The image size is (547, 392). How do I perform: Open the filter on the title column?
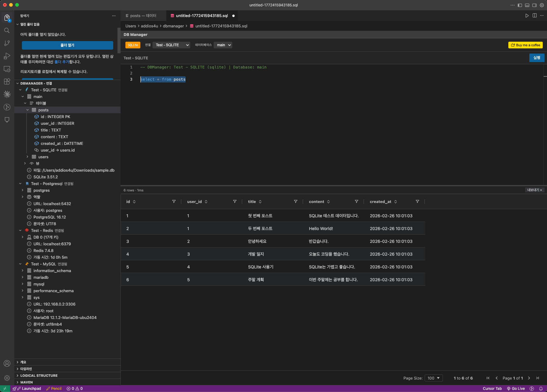296,201
